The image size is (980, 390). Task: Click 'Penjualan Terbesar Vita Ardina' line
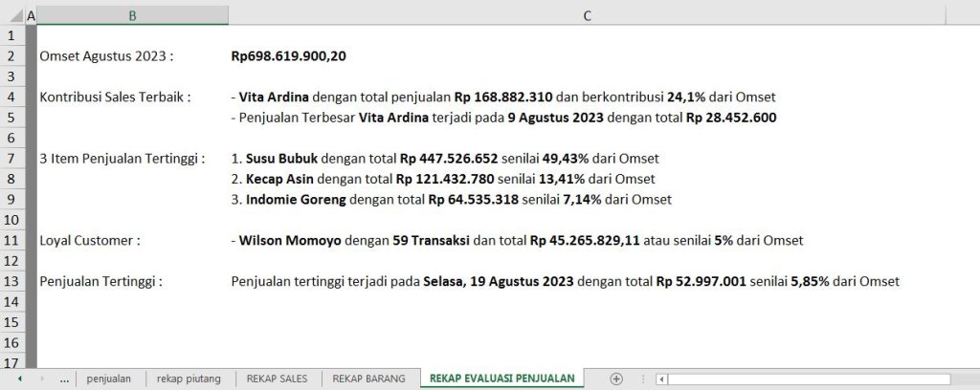[x=503, y=118]
